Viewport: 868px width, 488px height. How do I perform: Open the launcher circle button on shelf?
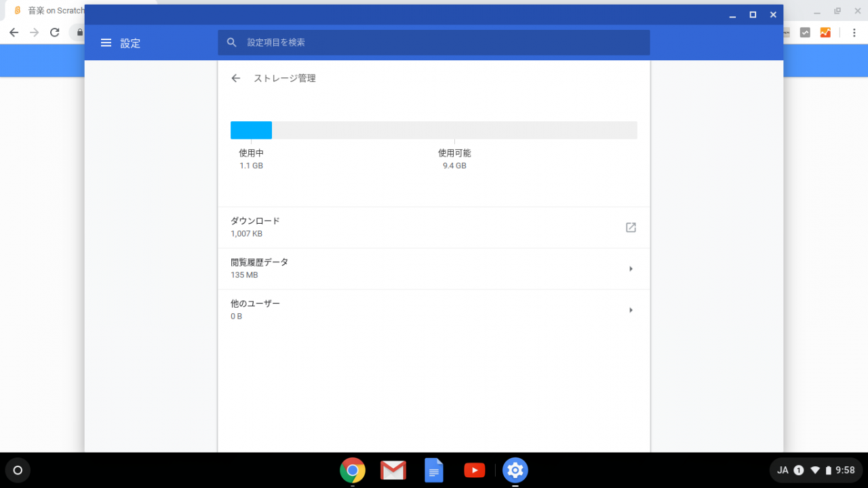(18, 470)
